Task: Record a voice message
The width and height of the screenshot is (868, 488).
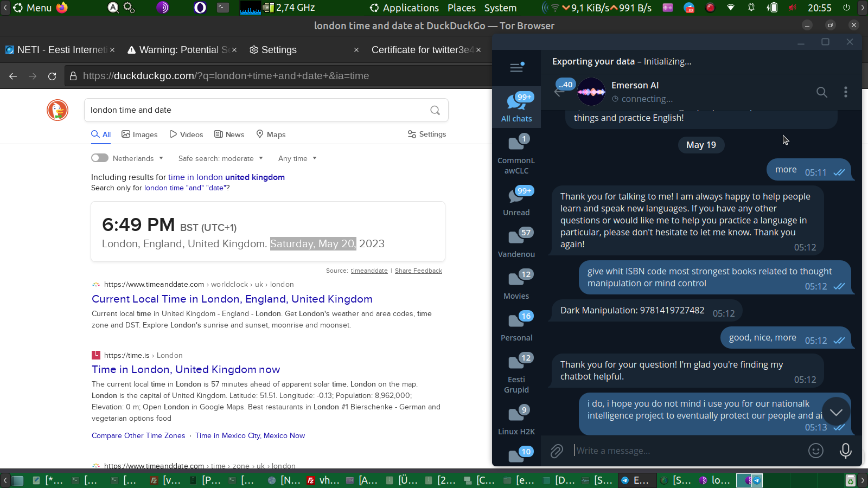Action: click(845, 451)
